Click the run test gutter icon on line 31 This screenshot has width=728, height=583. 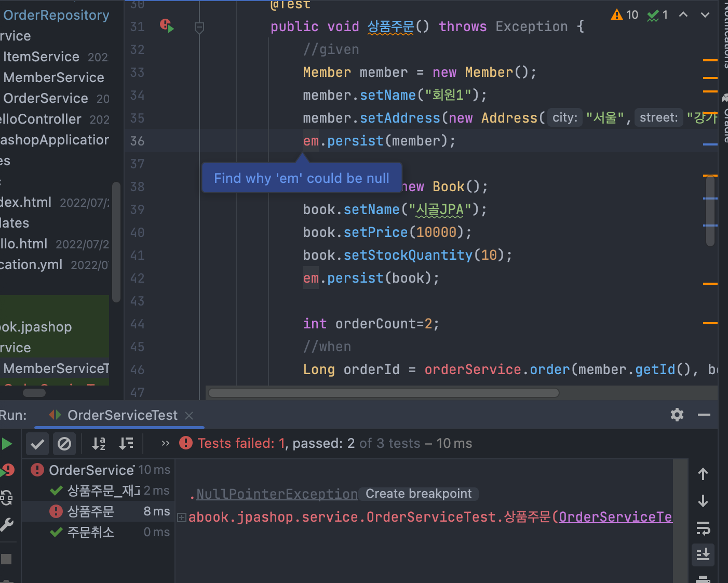(x=167, y=25)
